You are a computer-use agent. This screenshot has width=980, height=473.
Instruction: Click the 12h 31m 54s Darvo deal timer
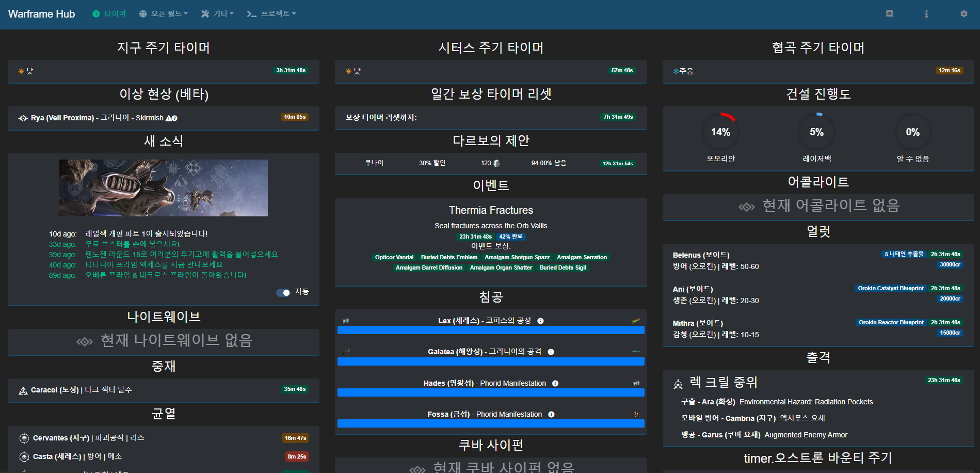tap(618, 163)
